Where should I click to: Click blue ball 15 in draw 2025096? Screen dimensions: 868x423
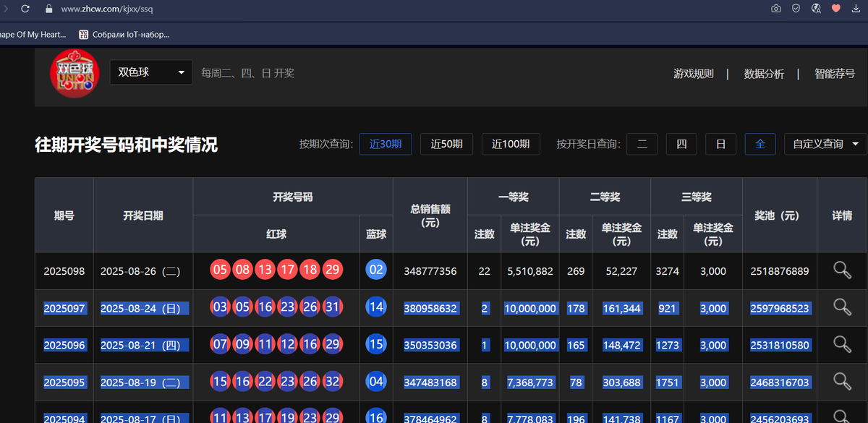376,344
